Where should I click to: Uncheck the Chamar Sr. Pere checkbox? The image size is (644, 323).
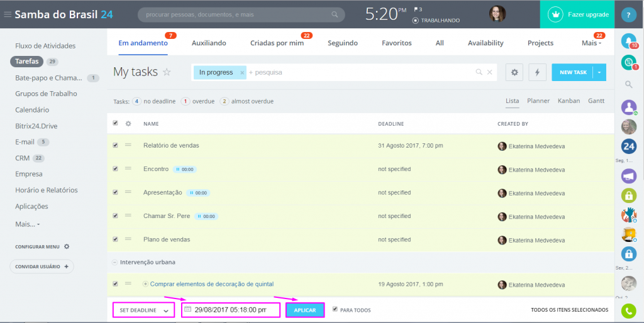coord(115,215)
